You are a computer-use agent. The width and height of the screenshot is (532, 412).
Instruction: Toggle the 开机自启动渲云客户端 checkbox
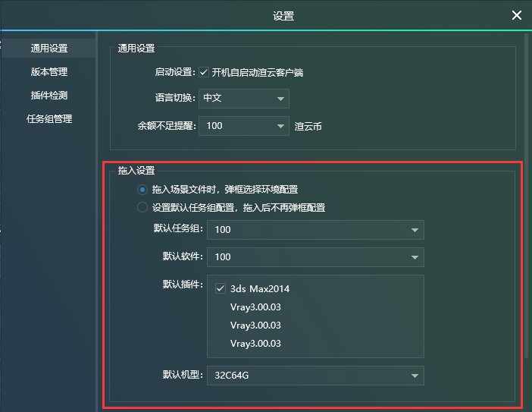point(204,72)
